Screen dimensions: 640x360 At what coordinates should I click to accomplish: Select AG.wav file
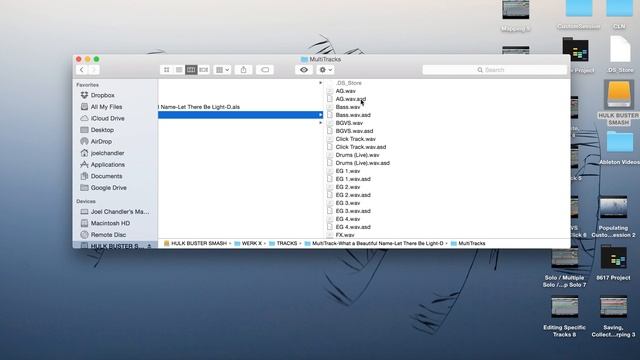coord(345,91)
